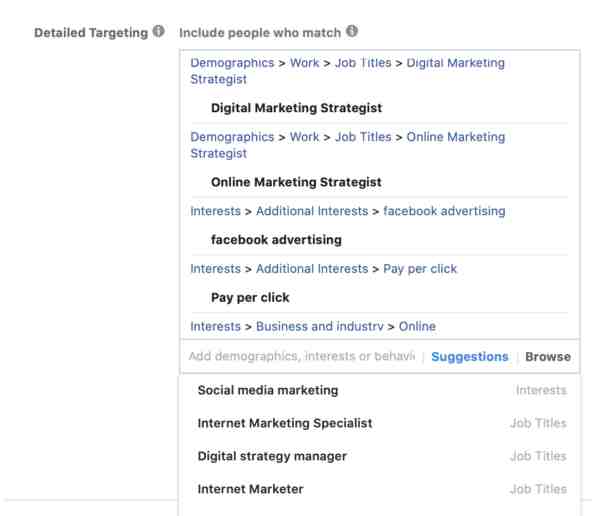The width and height of the screenshot is (600, 516).
Task: Open Job Titles link in Online Marketing breadcrumb
Action: pyautogui.click(x=363, y=137)
